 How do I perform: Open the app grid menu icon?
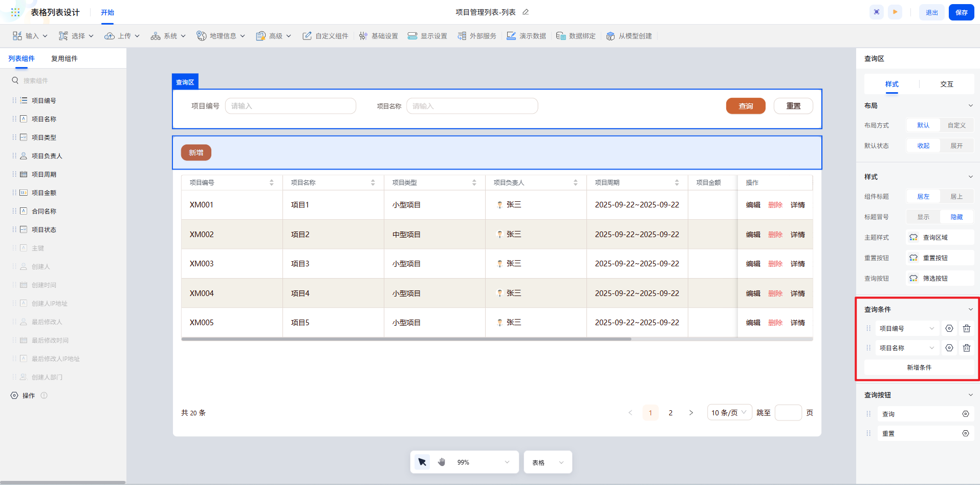pyautogui.click(x=15, y=12)
